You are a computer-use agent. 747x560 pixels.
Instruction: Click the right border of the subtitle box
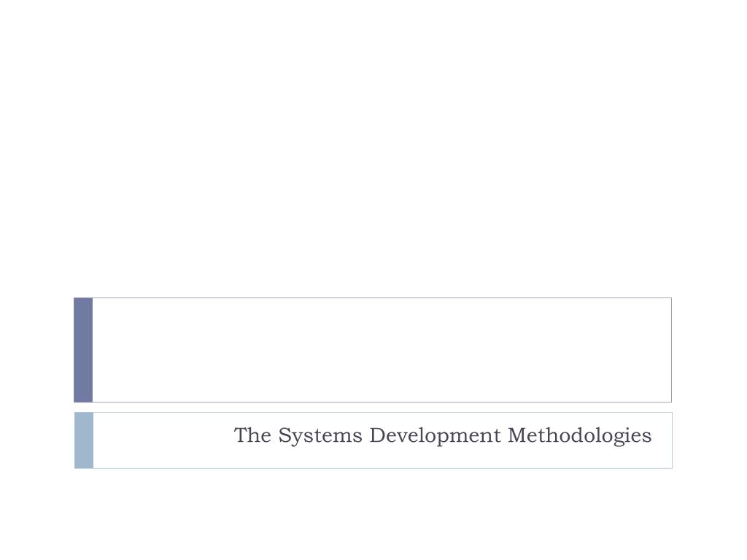click(672, 440)
